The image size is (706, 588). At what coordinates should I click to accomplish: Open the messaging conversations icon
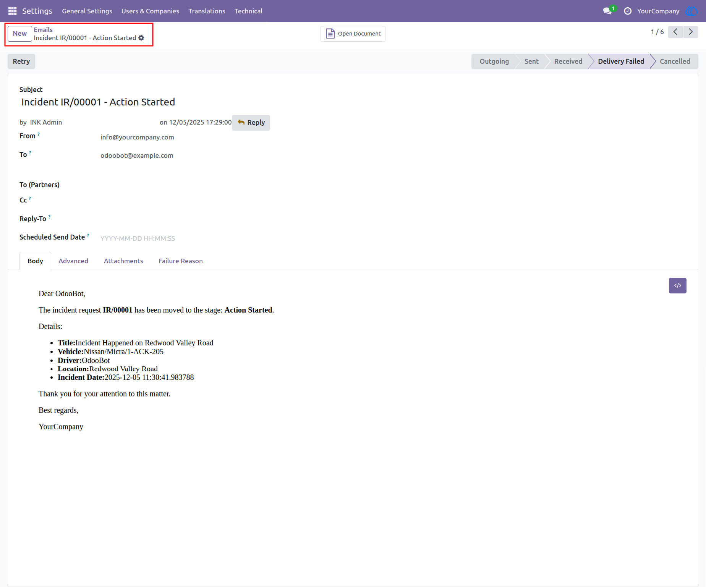point(607,11)
